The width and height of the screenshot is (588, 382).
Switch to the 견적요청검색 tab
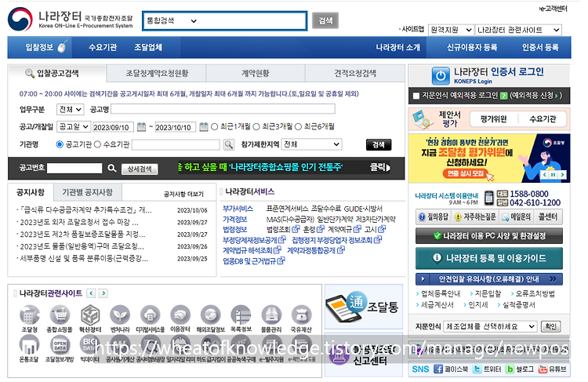[355, 73]
